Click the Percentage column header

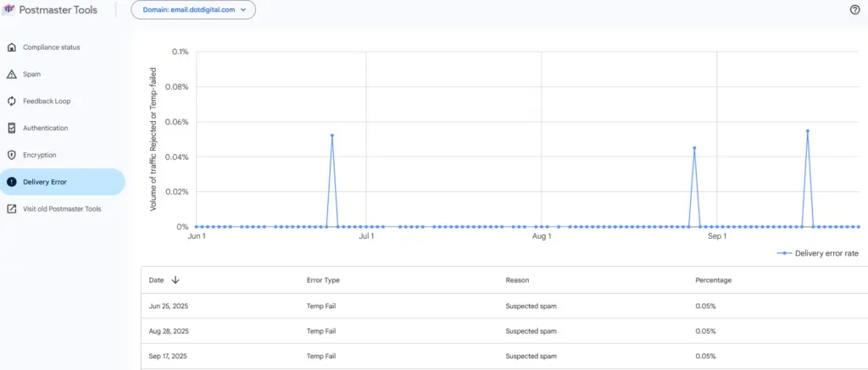click(x=713, y=279)
